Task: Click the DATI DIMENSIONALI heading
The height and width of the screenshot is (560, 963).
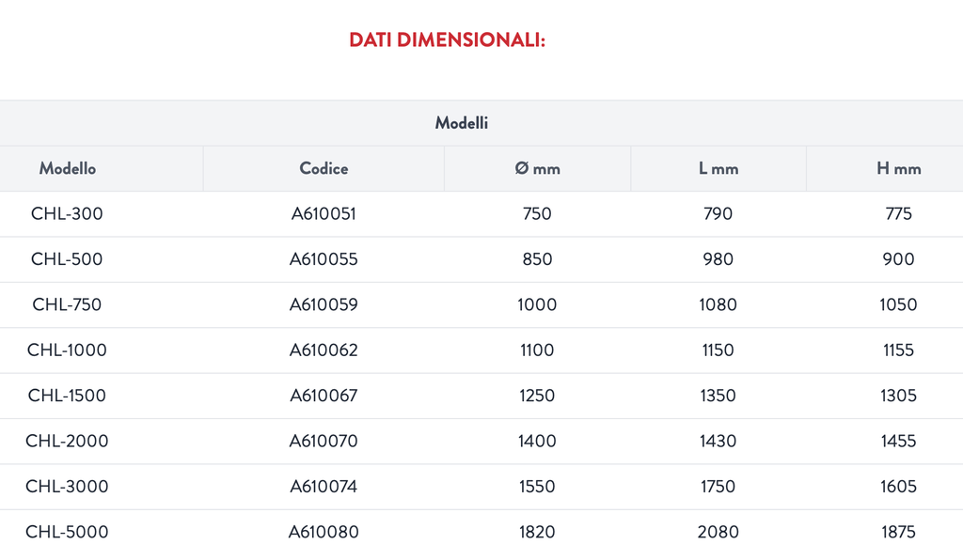Action: click(447, 39)
